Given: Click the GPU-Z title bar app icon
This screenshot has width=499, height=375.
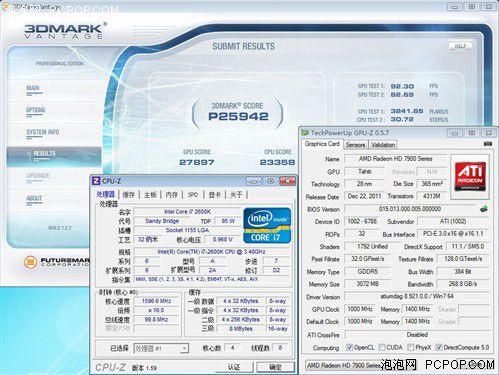Looking at the screenshot, I should pos(305,133).
